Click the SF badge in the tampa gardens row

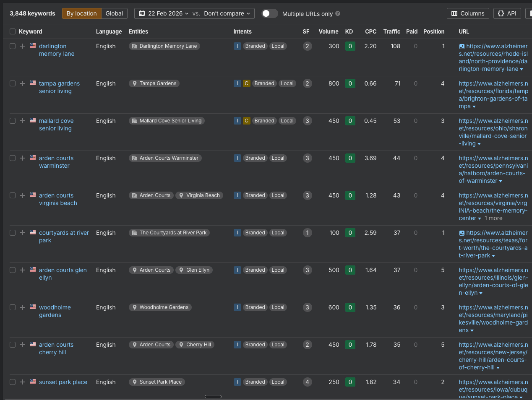pyautogui.click(x=307, y=83)
